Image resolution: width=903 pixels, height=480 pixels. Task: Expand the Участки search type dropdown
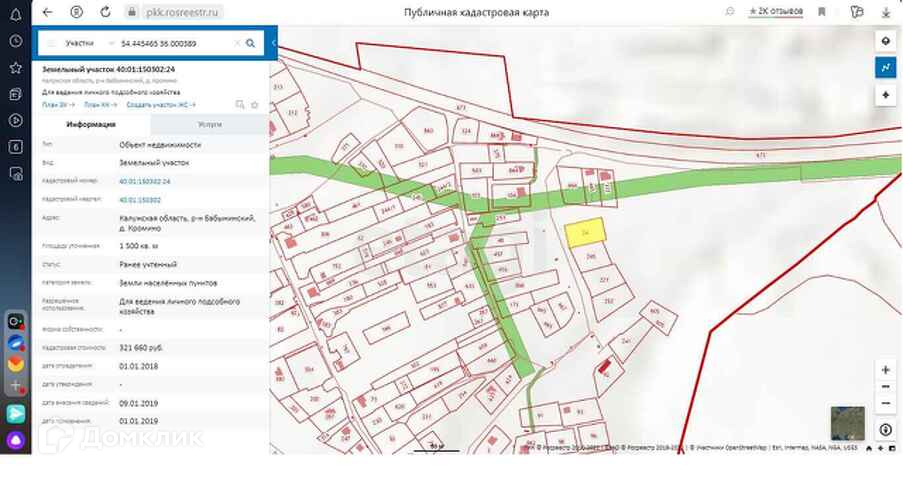pos(90,43)
